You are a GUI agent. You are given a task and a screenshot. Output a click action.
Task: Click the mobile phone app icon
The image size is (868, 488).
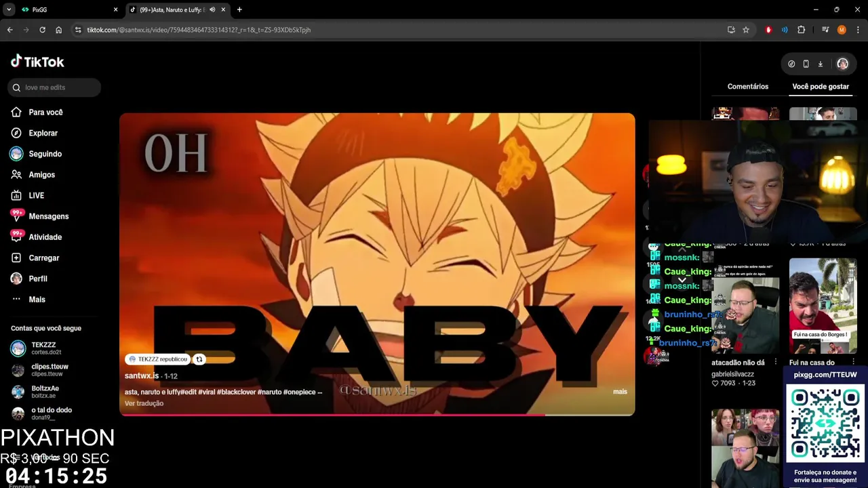pyautogui.click(x=806, y=64)
